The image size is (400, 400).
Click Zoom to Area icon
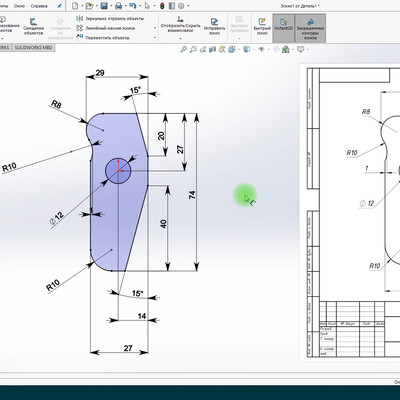tap(193, 50)
